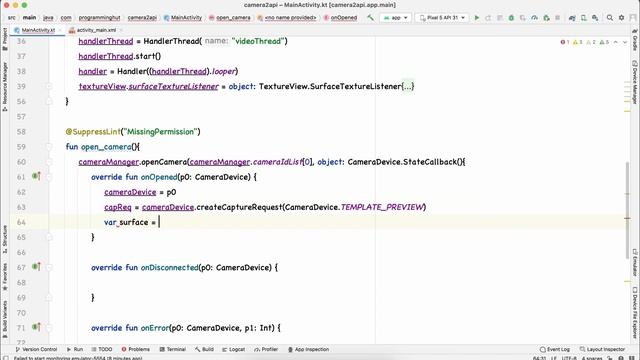Image resolution: width=640 pixels, height=360 pixels.
Task: Open the Pixel 5 API 31 device dropdown
Action: pos(442,18)
